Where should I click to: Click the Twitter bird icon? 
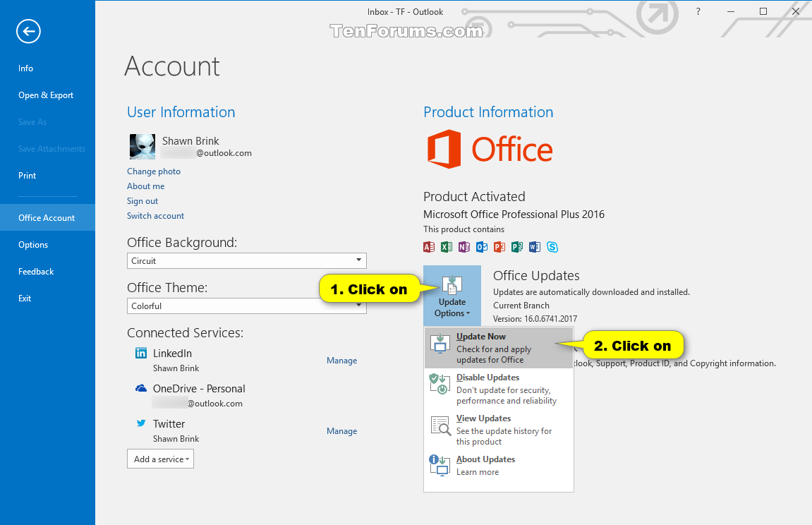coord(141,423)
